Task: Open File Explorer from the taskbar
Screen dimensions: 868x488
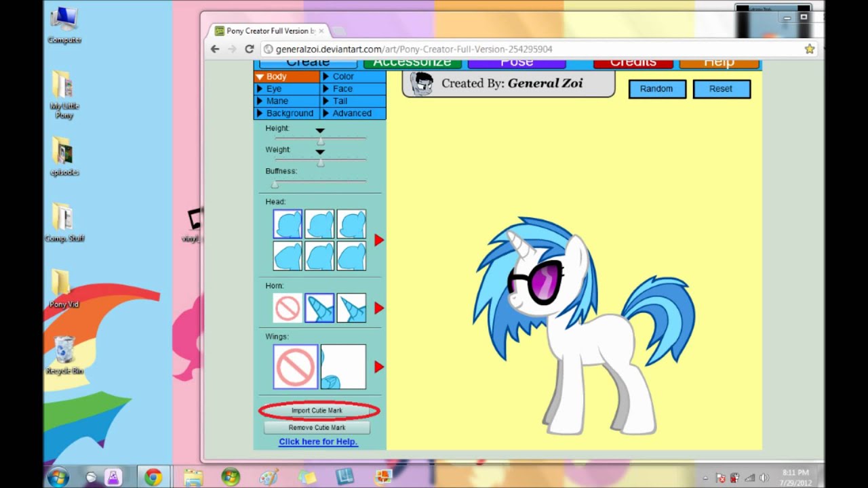Action: pyautogui.click(x=193, y=477)
